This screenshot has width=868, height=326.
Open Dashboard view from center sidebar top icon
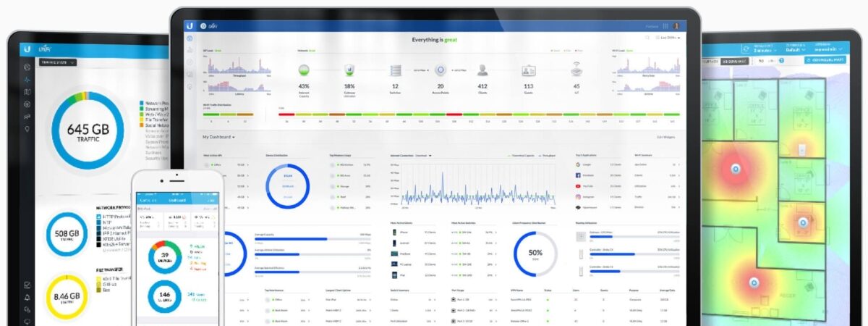tap(190, 38)
